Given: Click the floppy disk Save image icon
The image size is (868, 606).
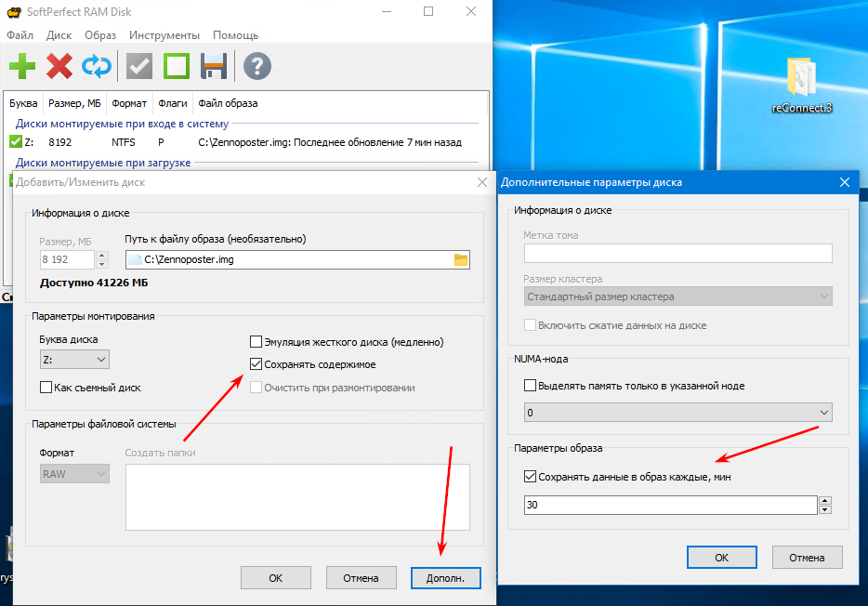Looking at the screenshot, I should (214, 66).
